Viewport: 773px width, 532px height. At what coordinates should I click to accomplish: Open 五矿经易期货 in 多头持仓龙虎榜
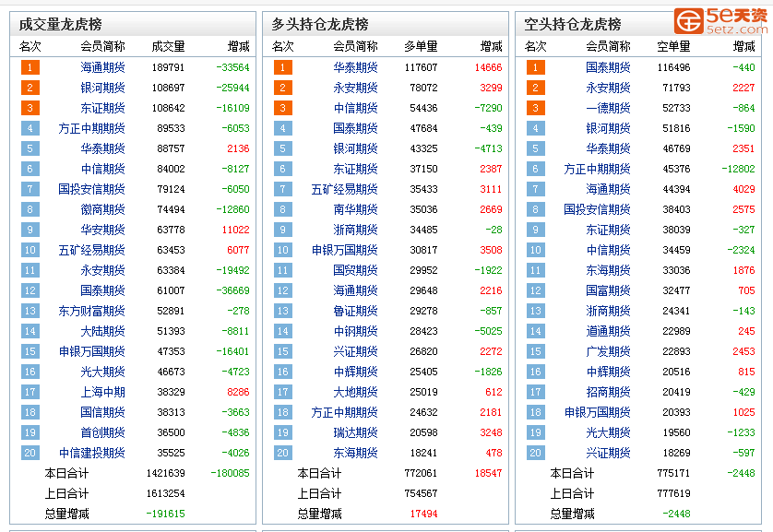pos(345,189)
